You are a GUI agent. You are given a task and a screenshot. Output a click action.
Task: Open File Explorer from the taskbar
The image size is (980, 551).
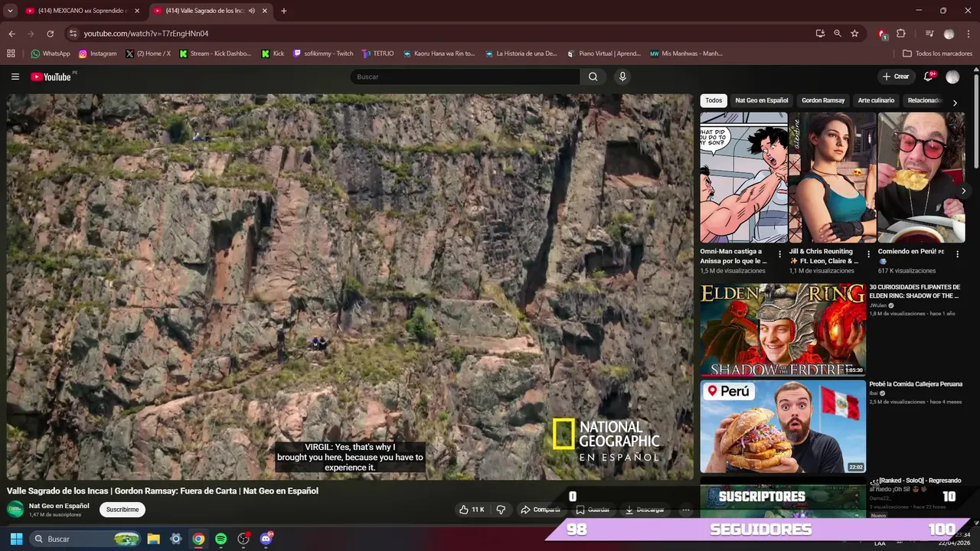[153, 539]
